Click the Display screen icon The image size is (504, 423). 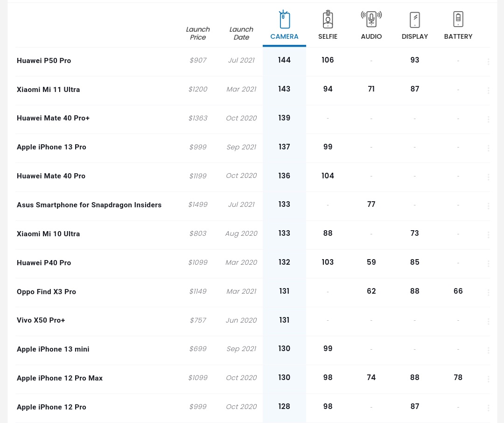pyautogui.click(x=414, y=20)
